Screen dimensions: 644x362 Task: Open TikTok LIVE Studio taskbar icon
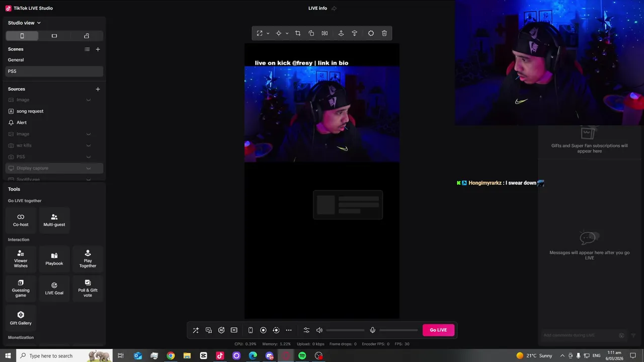pyautogui.click(x=220, y=356)
